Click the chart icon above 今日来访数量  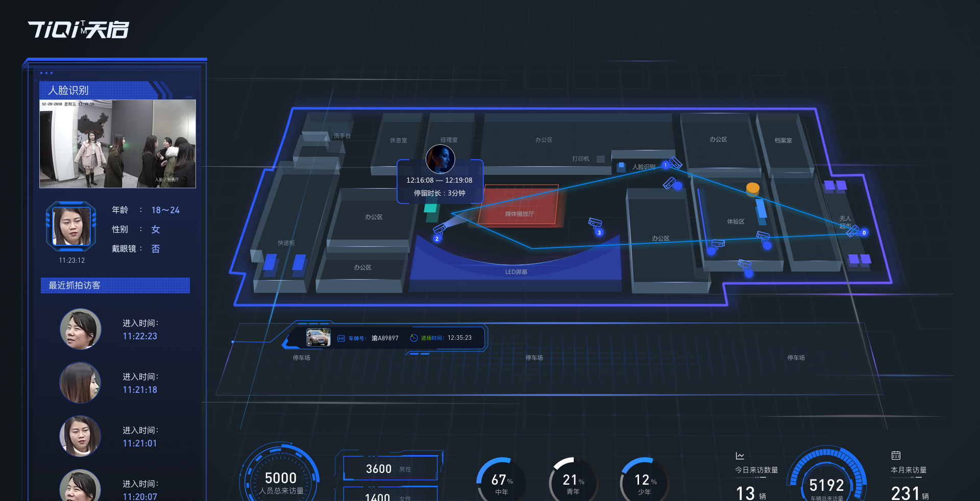(x=740, y=456)
